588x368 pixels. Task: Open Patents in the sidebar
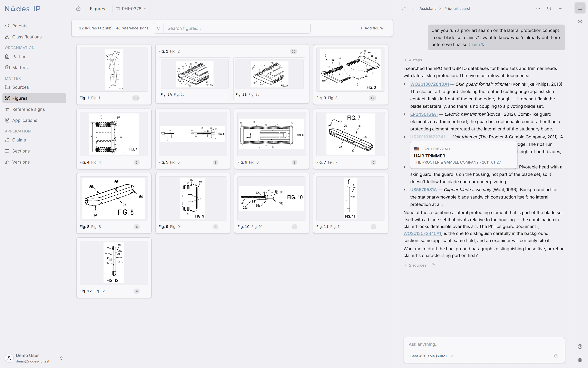point(34,26)
